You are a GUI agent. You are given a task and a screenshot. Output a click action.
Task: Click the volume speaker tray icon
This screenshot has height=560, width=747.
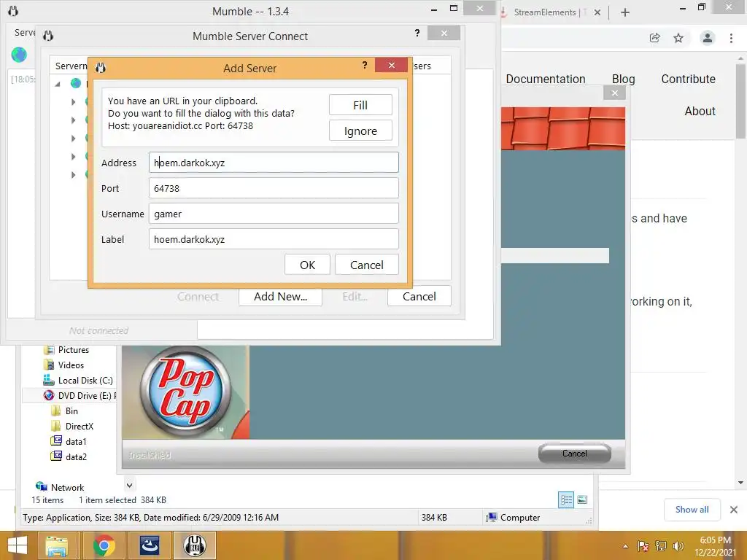pyautogui.click(x=678, y=546)
